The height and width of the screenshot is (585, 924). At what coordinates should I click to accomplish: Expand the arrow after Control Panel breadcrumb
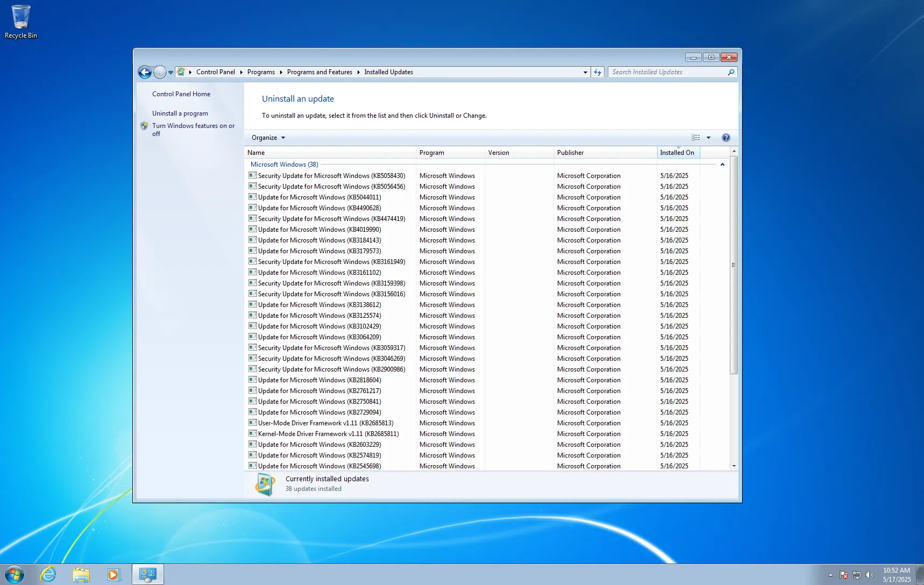point(241,72)
